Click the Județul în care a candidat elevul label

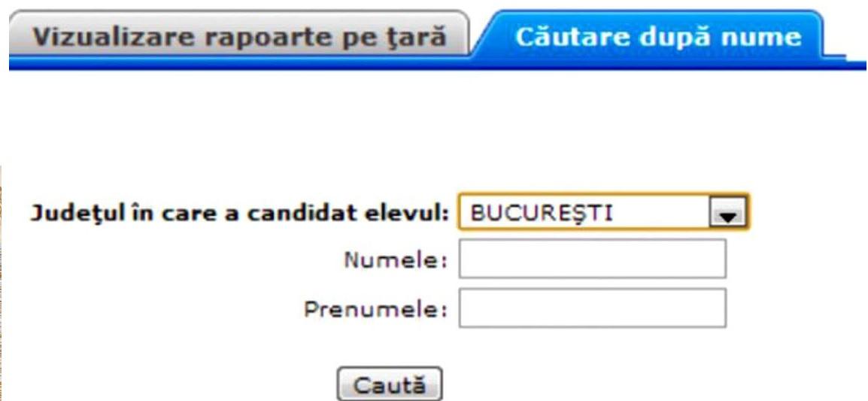(x=241, y=214)
